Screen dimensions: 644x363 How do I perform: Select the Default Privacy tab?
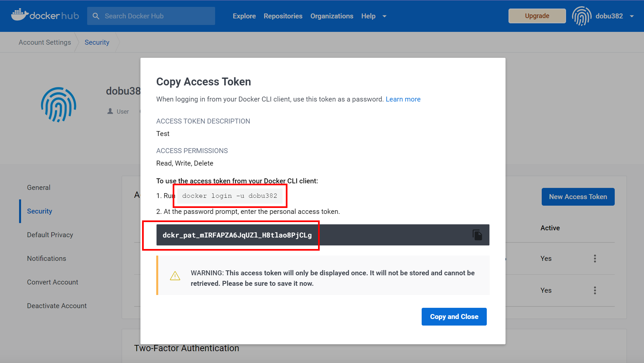(50, 235)
